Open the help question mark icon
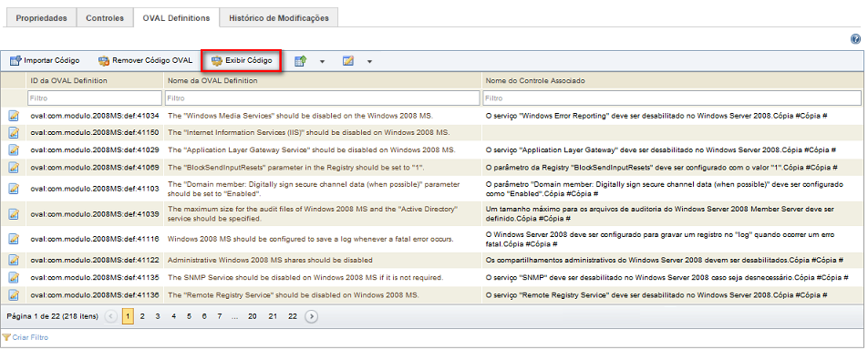868x350 pixels. (x=855, y=39)
